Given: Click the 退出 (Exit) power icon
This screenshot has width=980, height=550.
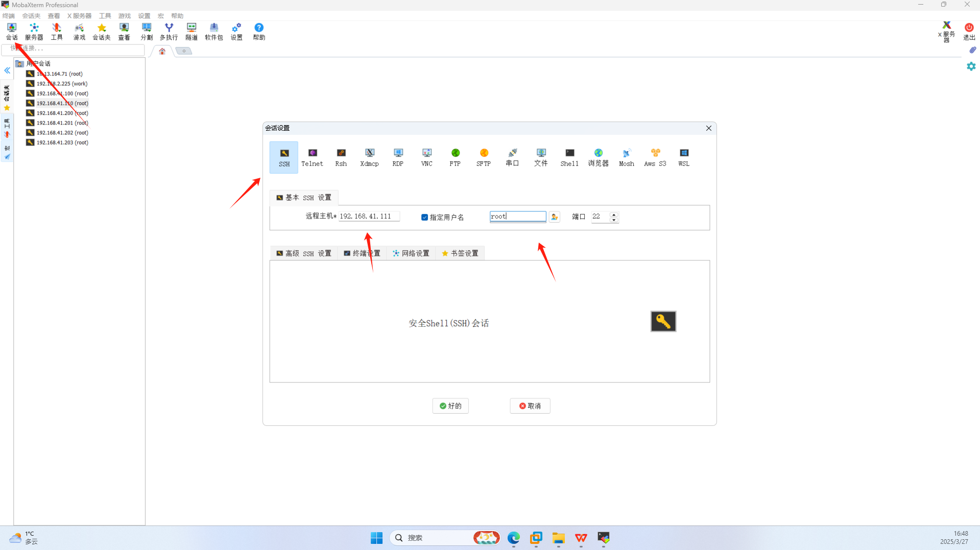Looking at the screenshot, I should pyautogui.click(x=969, y=31).
